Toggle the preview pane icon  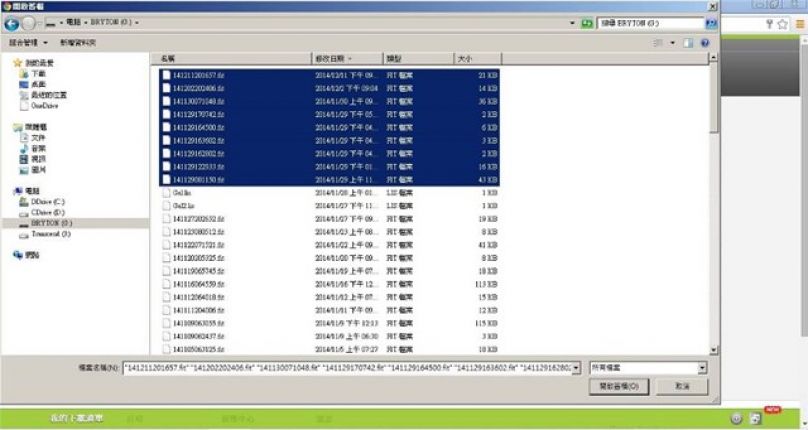[x=689, y=42]
